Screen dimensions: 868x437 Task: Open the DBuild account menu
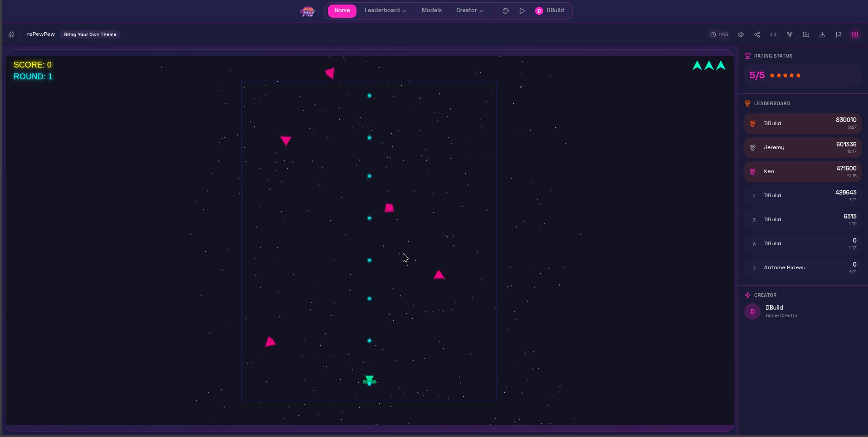tap(550, 10)
